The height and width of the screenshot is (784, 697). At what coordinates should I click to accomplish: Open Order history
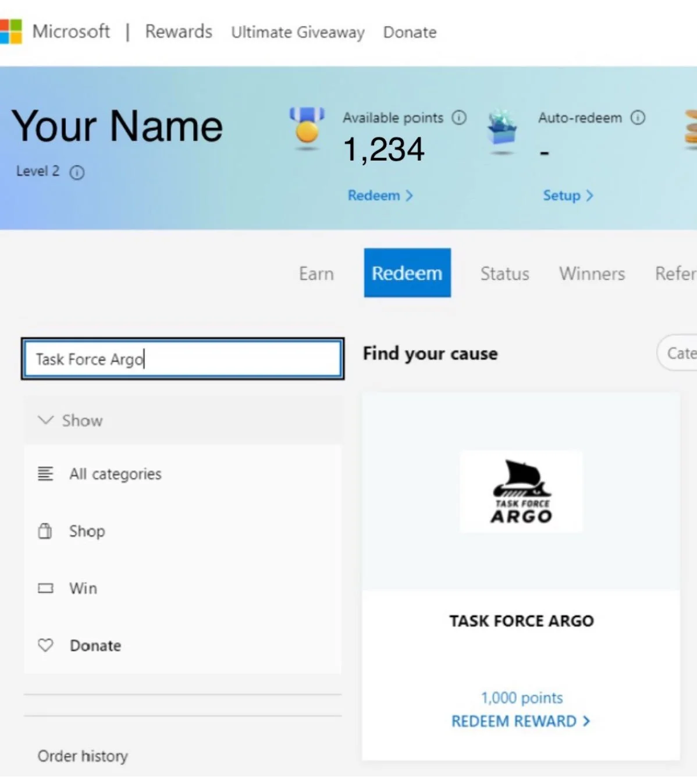83,755
